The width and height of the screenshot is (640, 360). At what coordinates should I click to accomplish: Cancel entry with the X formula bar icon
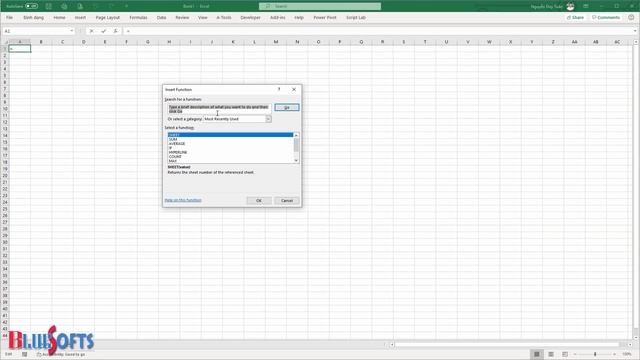[x=91, y=31]
